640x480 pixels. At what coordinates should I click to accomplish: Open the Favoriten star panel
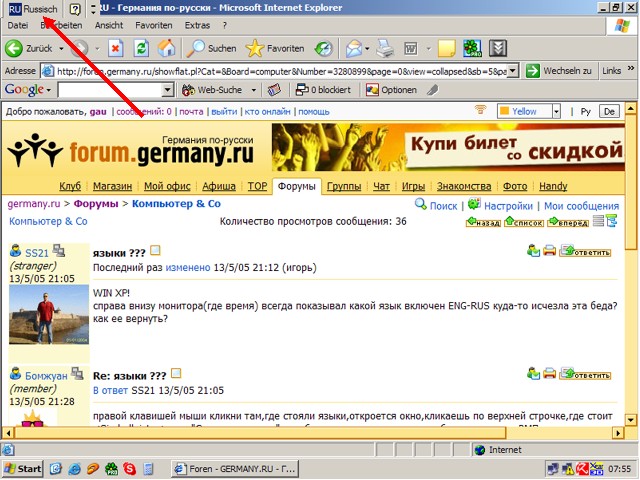275,49
